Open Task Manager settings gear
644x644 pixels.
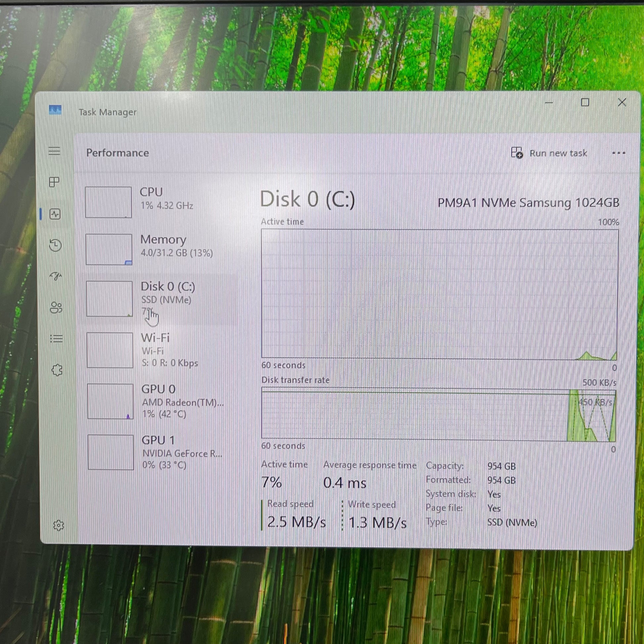58,525
